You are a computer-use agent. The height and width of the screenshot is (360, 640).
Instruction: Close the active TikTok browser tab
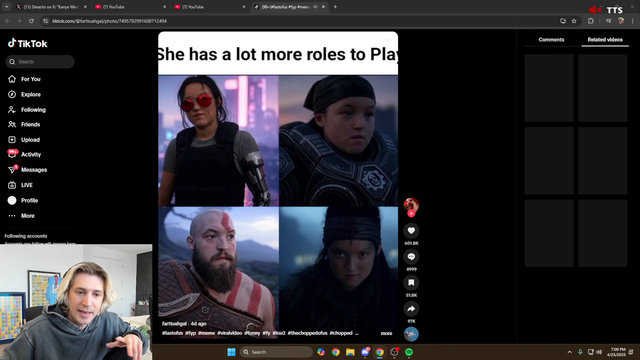coord(323,7)
